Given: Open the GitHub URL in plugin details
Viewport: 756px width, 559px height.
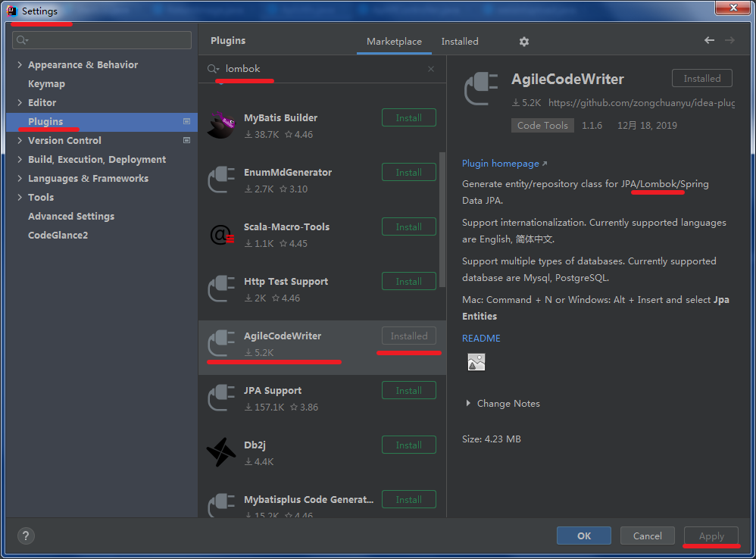Looking at the screenshot, I should click(x=642, y=103).
